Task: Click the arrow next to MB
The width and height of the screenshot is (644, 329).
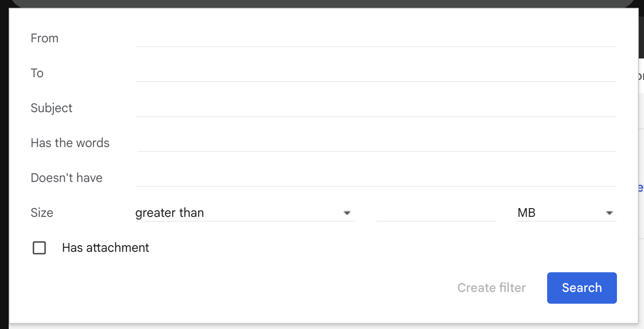Action: point(610,213)
